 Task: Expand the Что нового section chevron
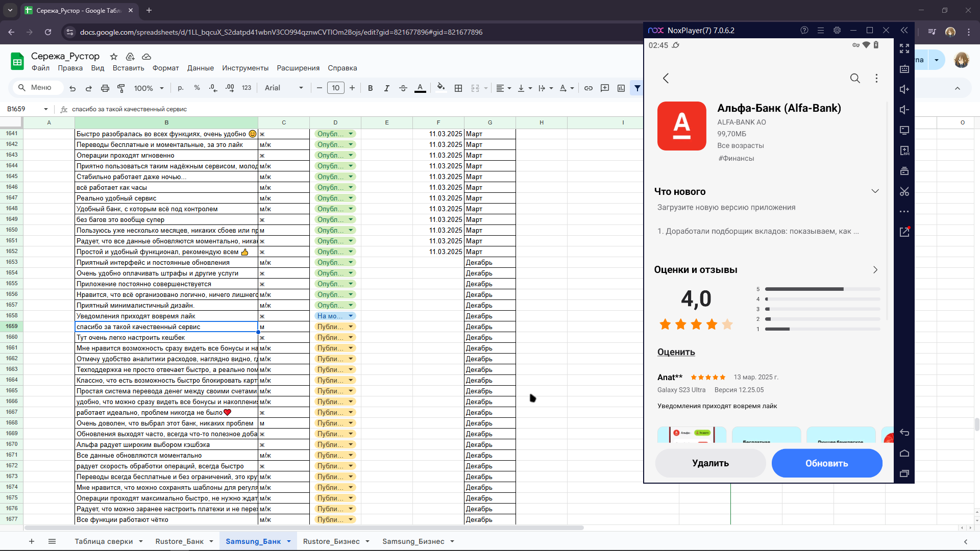pyautogui.click(x=875, y=191)
